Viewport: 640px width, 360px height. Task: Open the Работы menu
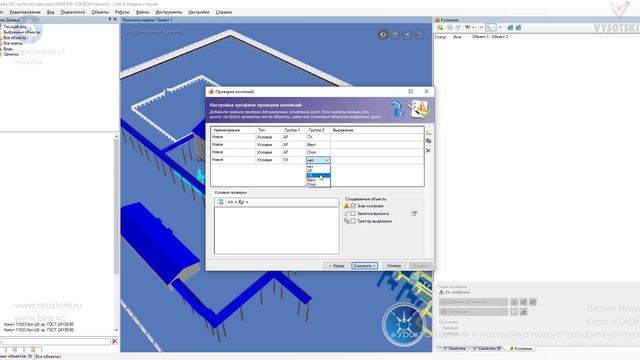122,12
